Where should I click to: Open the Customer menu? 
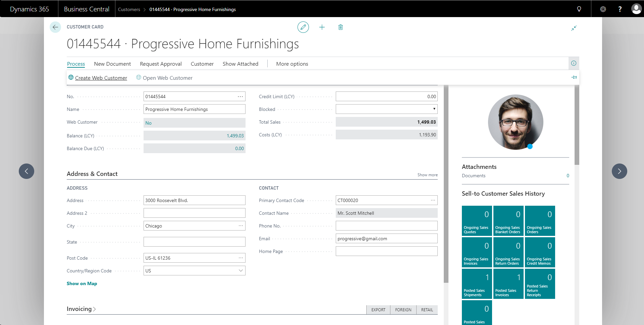click(x=202, y=64)
